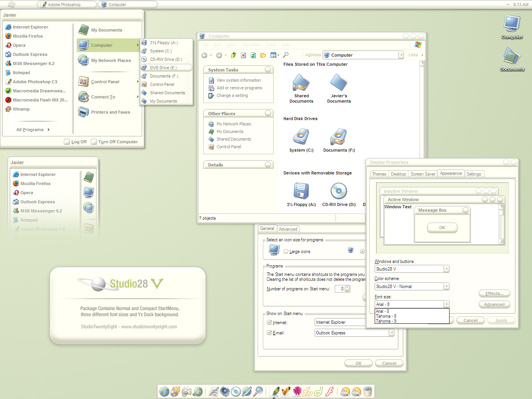Open the recycle bin dock icon
The width and height of the screenshot is (532, 399).
tap(367, 391)
